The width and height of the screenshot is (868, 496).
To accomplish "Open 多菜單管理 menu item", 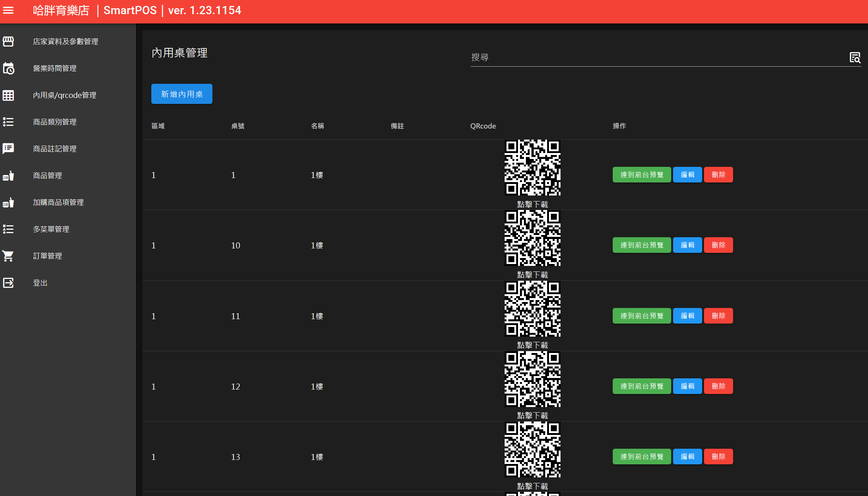I will pos(67,229).
